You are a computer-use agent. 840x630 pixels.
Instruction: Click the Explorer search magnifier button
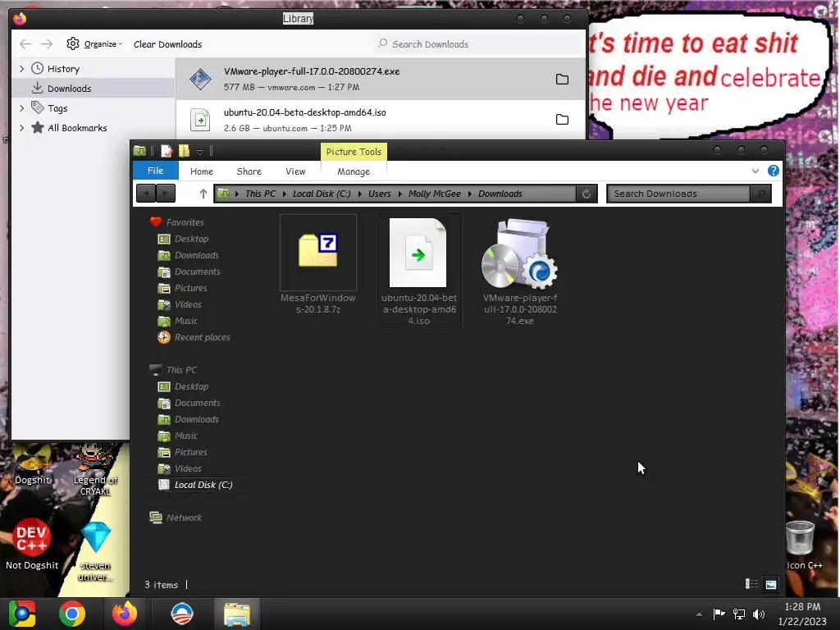click(x=760, y=194)
